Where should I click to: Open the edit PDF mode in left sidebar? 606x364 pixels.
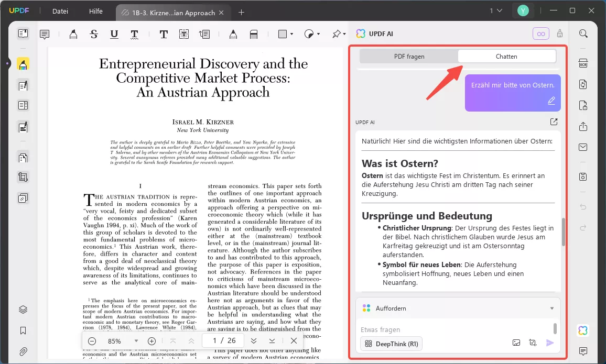23,85
